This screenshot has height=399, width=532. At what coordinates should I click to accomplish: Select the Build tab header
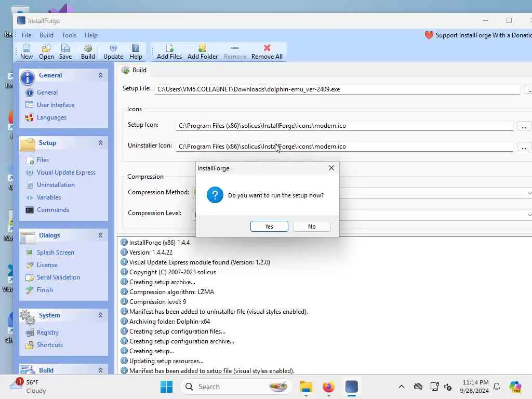click(x=135, y=70)
